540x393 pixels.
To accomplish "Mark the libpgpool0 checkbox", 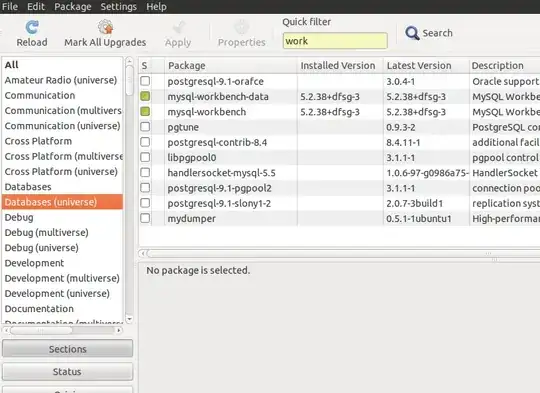I will coord(145,157).
